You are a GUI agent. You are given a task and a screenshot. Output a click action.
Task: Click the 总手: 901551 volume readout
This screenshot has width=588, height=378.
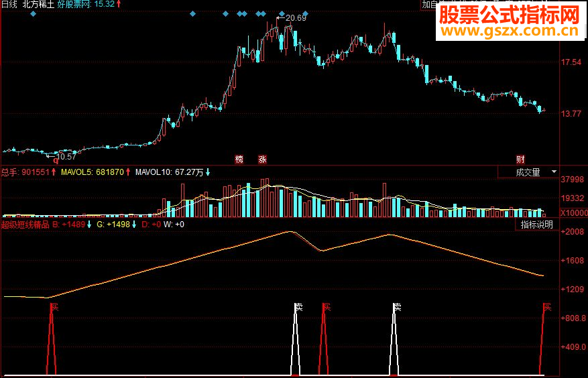pyautogui.click(x=29, y=172)
